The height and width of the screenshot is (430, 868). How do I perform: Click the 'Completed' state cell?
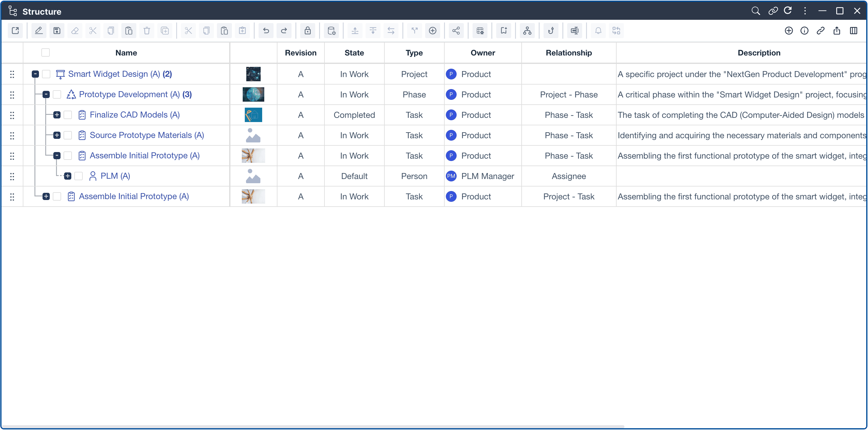[x=354, y=115]
